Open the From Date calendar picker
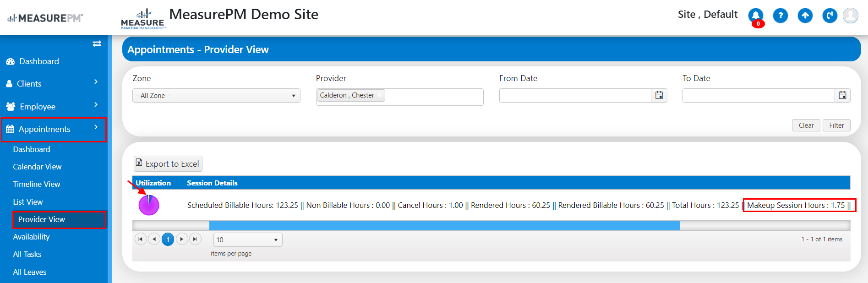Image resolution: width=868 pixels, height=283 pixels. 659,95
